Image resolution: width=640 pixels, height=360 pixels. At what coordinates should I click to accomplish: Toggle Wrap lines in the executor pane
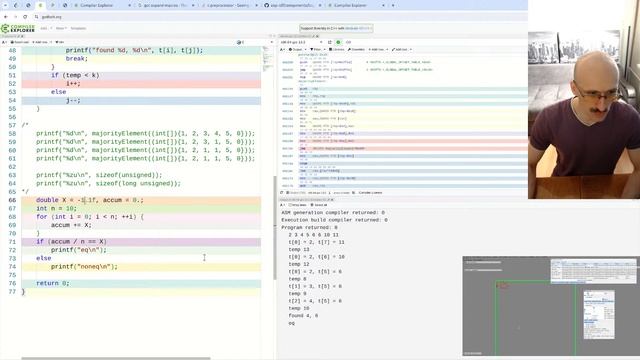tap(298, 205)
